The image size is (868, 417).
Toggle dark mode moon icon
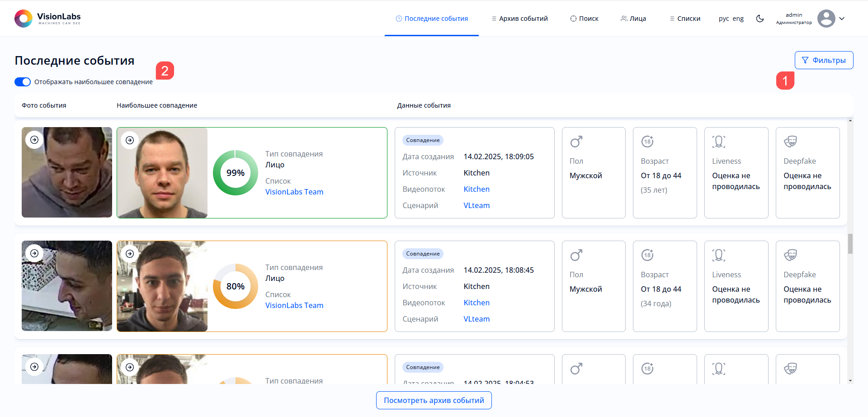click(x=760, y=19)
